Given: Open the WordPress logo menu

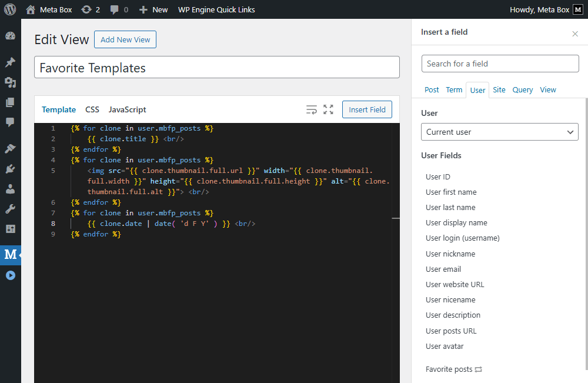Looking at the screenshot, I should (x=10, y=9).
